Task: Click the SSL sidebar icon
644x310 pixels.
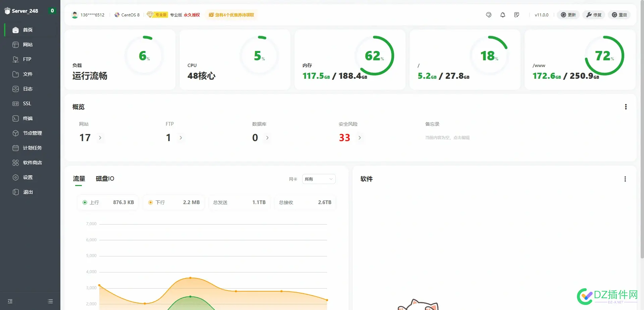Action: pos(15,104)
